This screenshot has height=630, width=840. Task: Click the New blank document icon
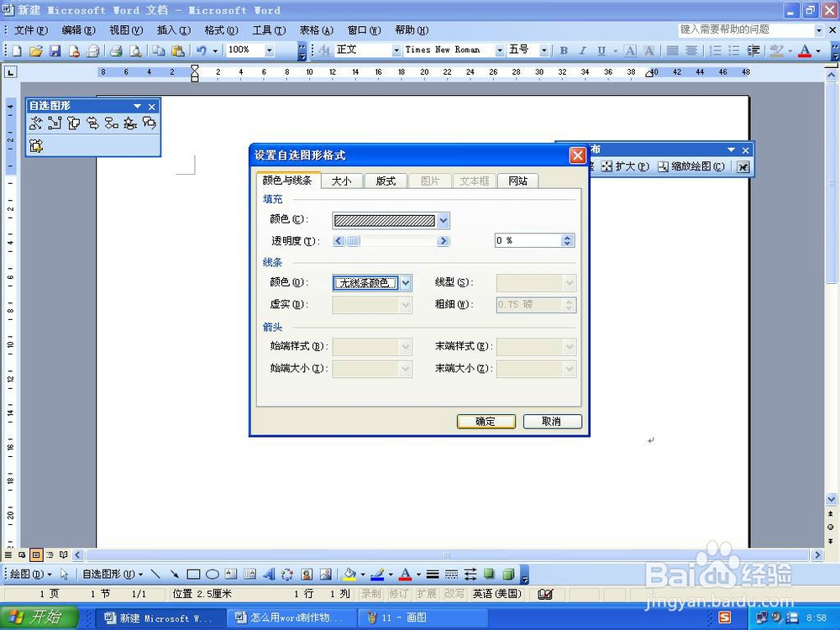(x=17, y=50)
